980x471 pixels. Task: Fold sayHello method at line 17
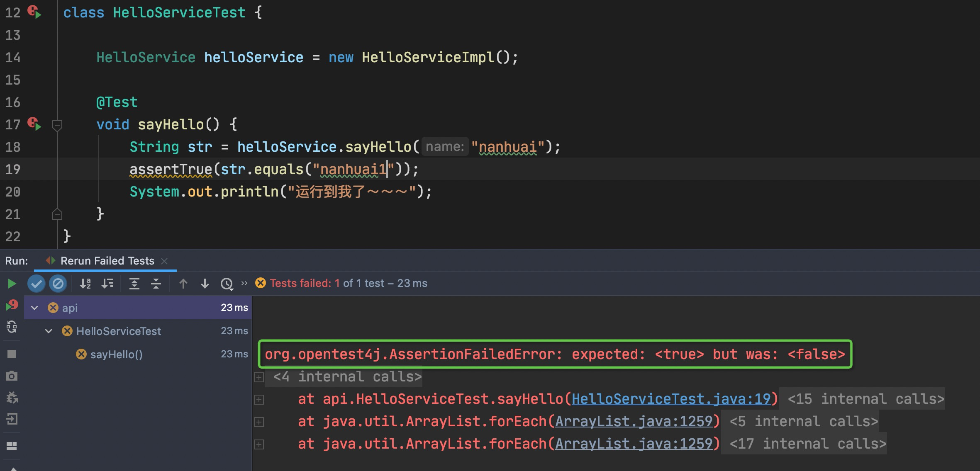tap(57, 124)
